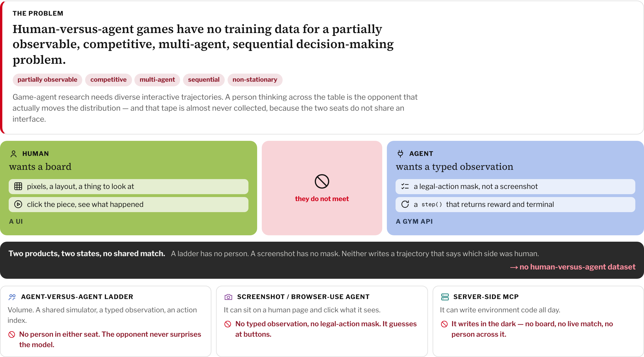
Task: Select the 'multi-agent' tag pill
Action: pos(157,80)
